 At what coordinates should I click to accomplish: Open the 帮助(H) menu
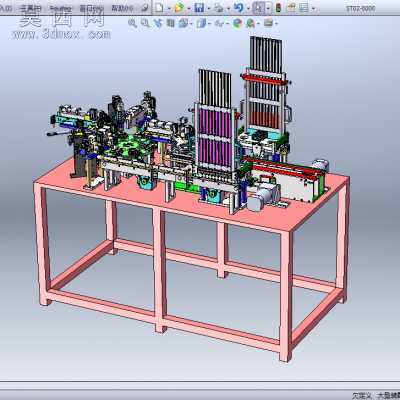click(122, 8)
